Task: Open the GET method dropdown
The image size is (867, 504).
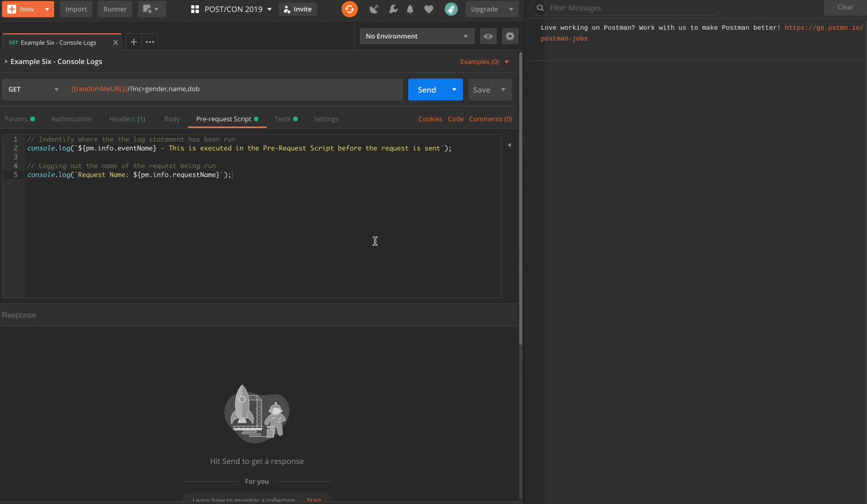Action: [x=33, y=90]
